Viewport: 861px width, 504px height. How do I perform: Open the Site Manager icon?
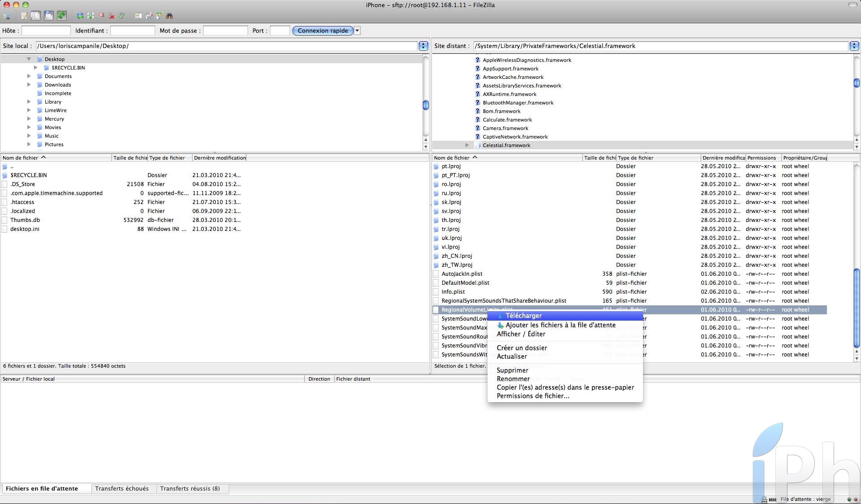point(7,16)
